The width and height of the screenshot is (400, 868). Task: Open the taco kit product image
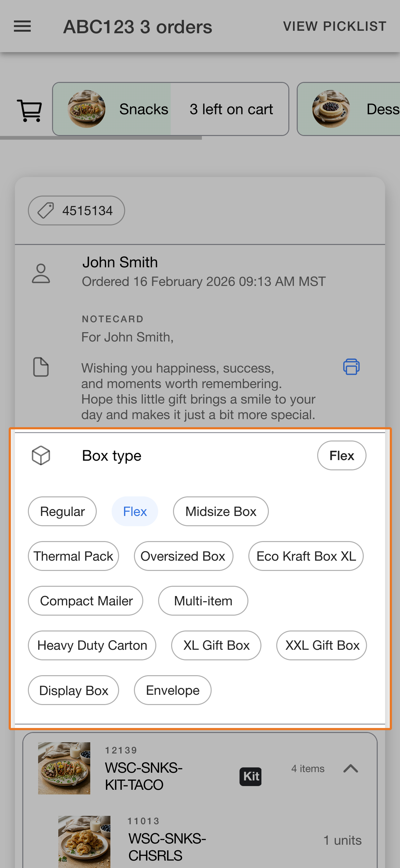[x=64, y=768]
